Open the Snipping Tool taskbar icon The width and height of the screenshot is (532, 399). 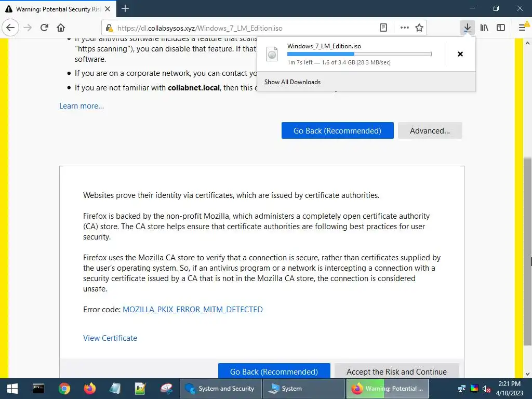click(x=166, y=389)
